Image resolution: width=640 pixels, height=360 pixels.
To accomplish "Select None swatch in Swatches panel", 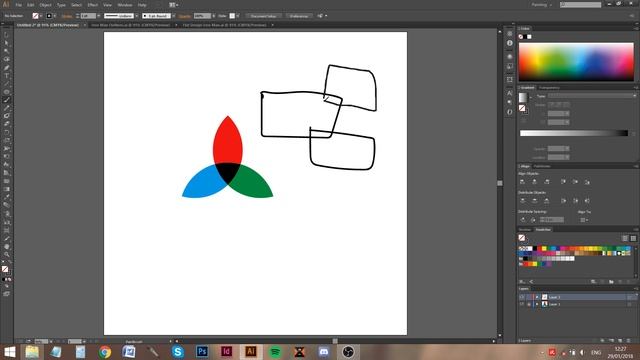I will click(521, 248).
